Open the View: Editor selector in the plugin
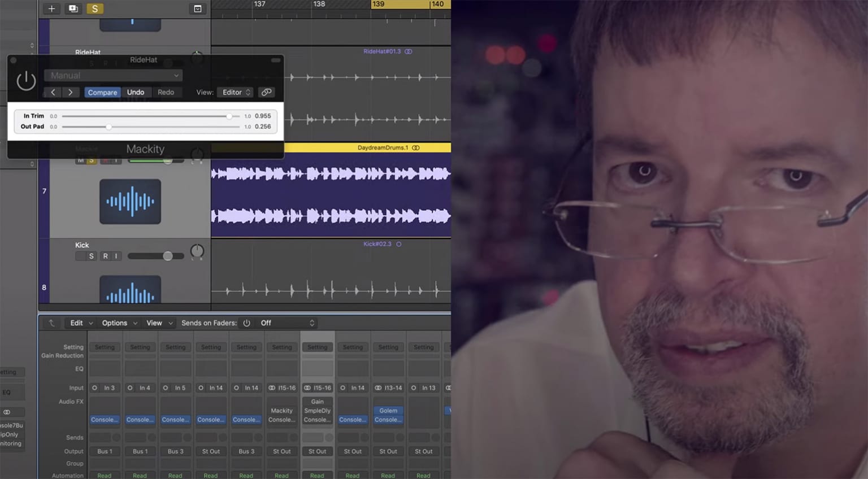 pos(235,92)
